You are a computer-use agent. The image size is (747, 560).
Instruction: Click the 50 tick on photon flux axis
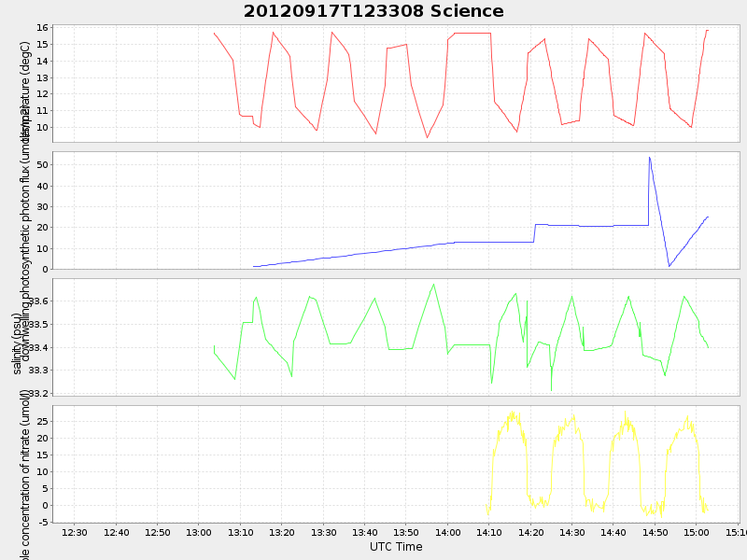pos(42,165)
